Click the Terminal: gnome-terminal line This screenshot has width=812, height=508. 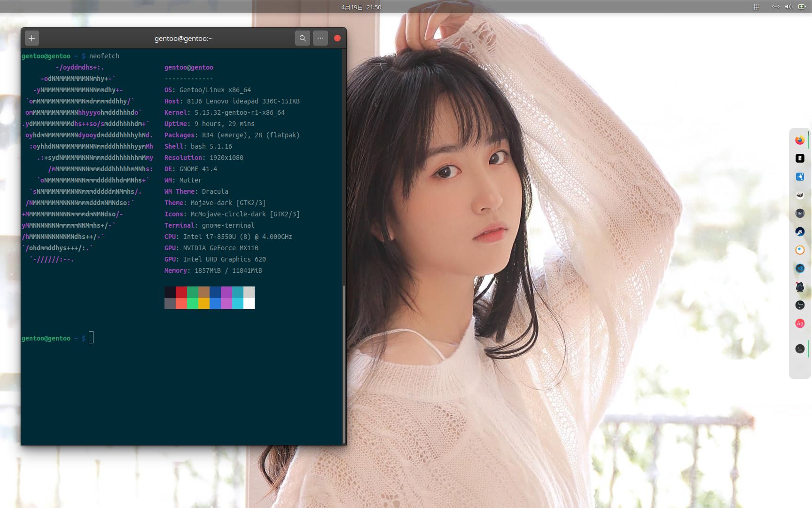[x=210, y=225]
